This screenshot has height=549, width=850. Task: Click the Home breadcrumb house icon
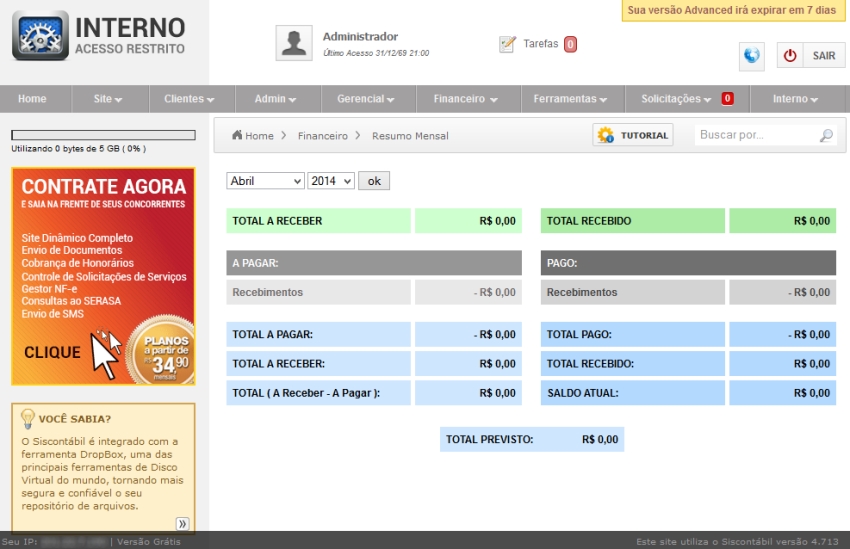237,135
